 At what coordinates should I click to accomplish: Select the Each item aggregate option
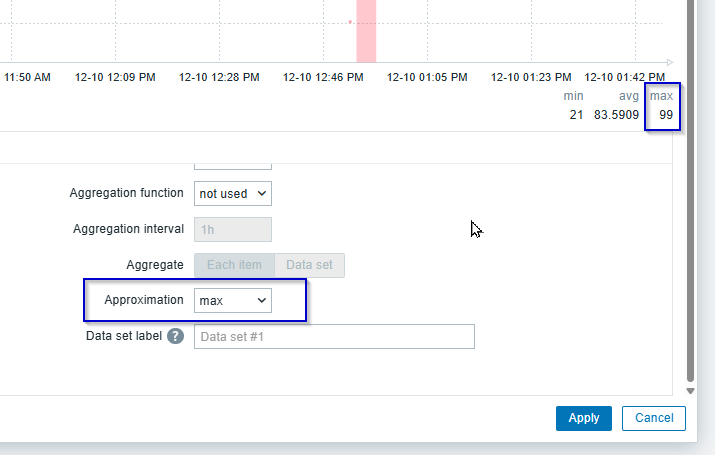click(x=234, y=265)
